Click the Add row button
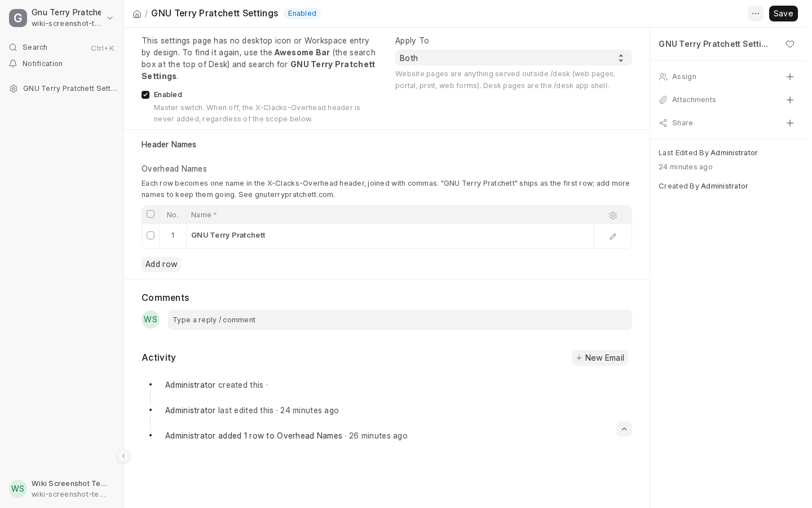This screenshot has height=508, width=812. point(161,264)
